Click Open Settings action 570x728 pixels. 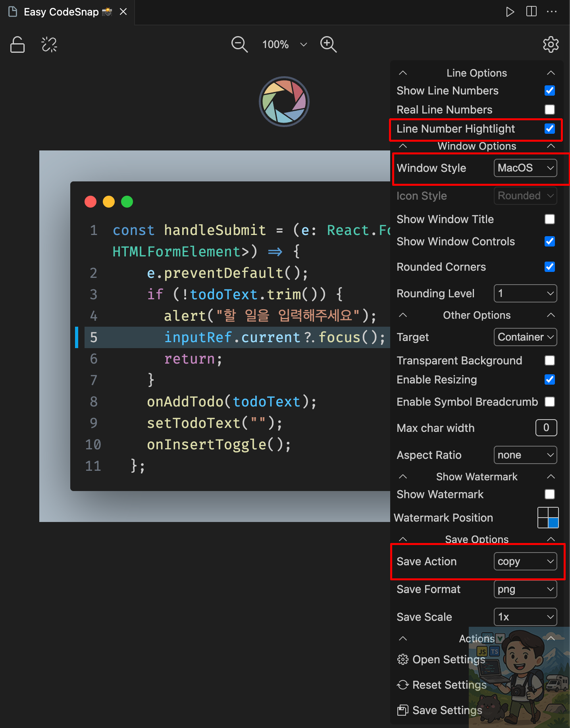[x=441, y=659]
